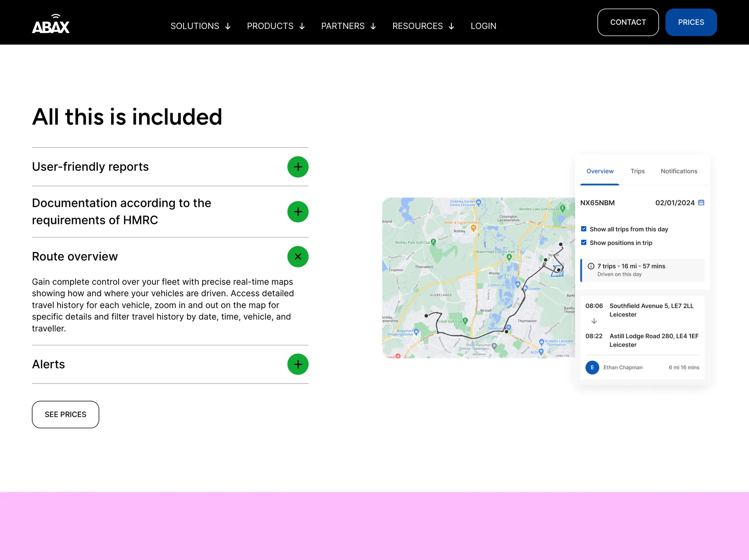
Task: Click the NX65NBM registration text
Action: (597, 203)
